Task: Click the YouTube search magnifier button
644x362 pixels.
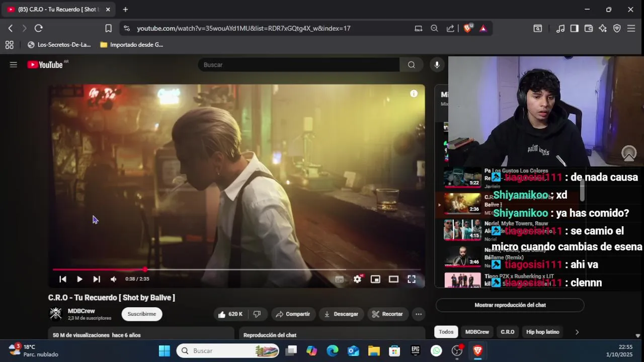Action: tap(412, 64)
